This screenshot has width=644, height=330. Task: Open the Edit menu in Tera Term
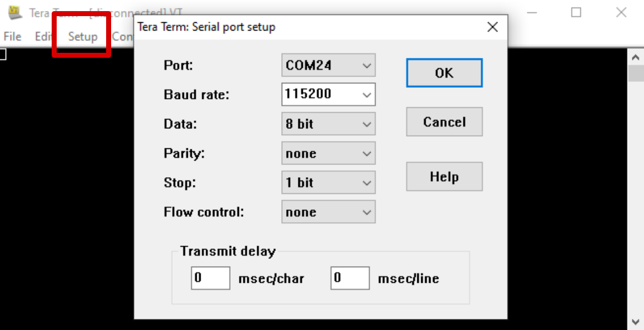pyautogui.click(x=43, y=37)
